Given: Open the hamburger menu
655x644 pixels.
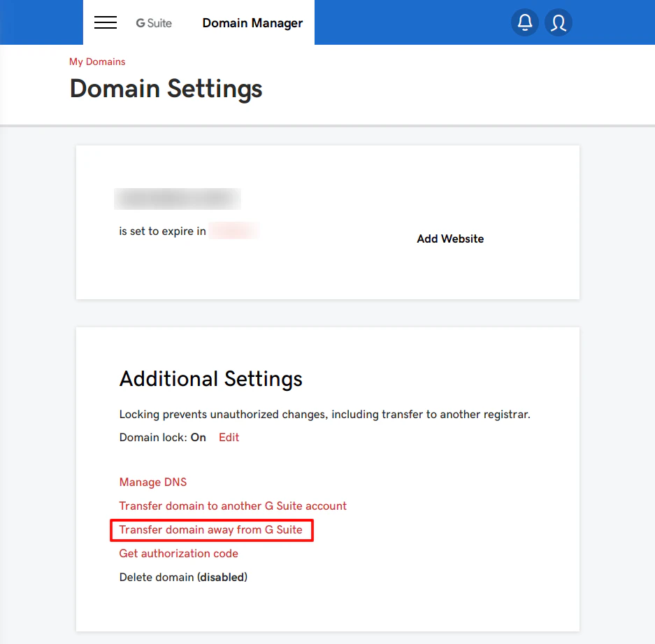Looking at the screenshot, I should click(106, 22).
